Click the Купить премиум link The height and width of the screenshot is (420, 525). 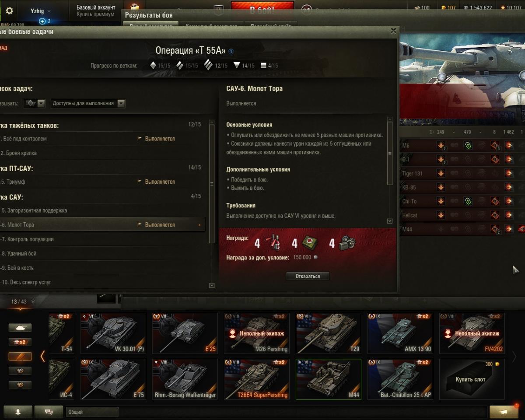tap(95, 14)
